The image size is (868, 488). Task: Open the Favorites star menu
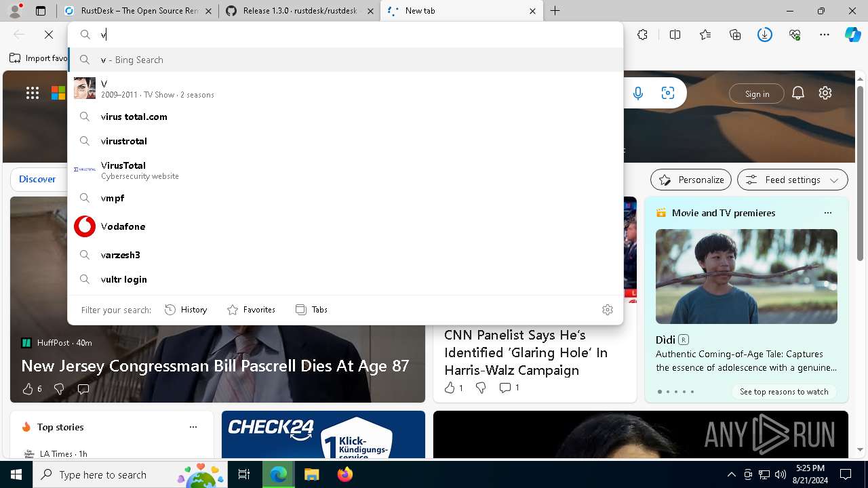click(705, 35)
